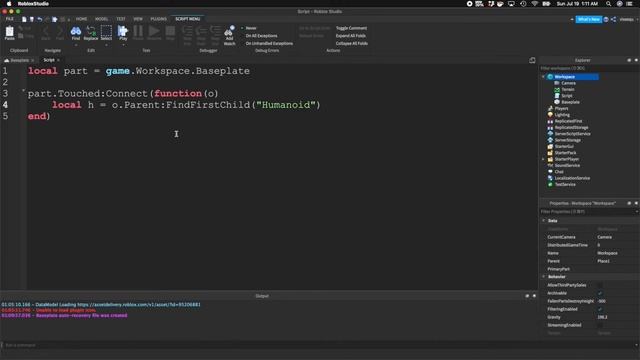Screen dimensions: 640x360
Task: Switch to the TEST ribbon tab
Action: [x=121, y=19]
